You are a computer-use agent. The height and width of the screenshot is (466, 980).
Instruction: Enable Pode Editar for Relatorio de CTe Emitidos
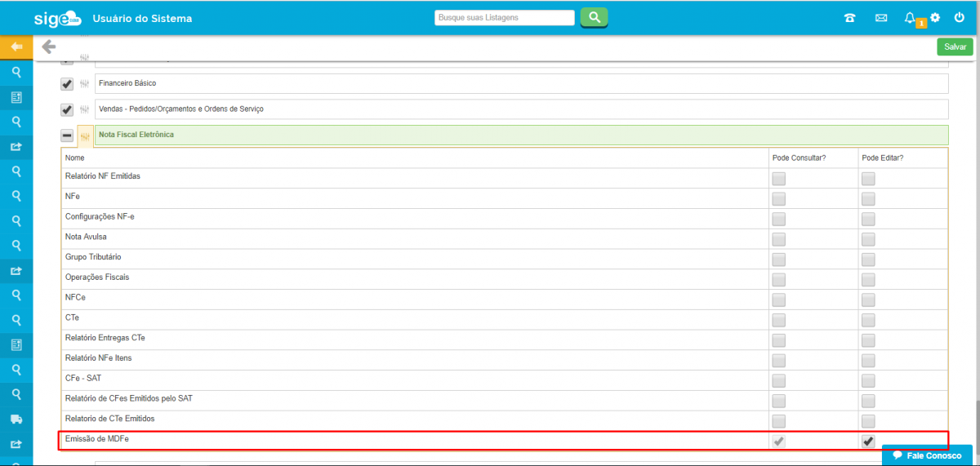coord(868,421)
